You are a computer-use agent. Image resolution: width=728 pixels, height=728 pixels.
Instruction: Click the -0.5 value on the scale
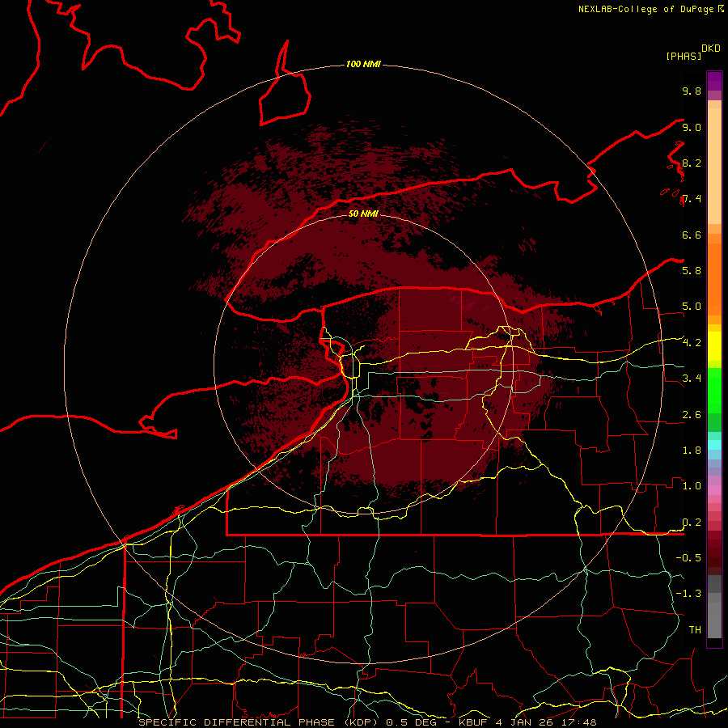(688, 557)
